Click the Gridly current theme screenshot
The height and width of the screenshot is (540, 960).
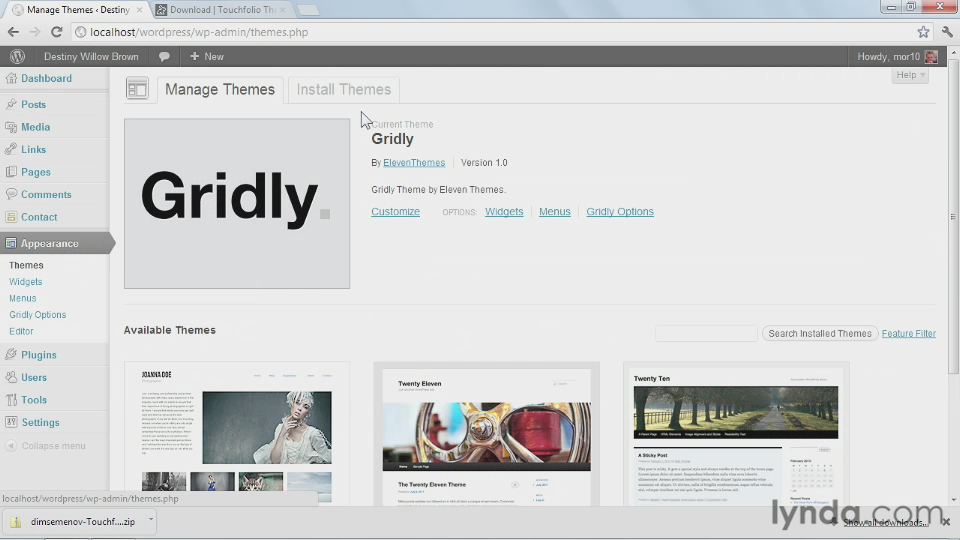click(x=237, y=203)
